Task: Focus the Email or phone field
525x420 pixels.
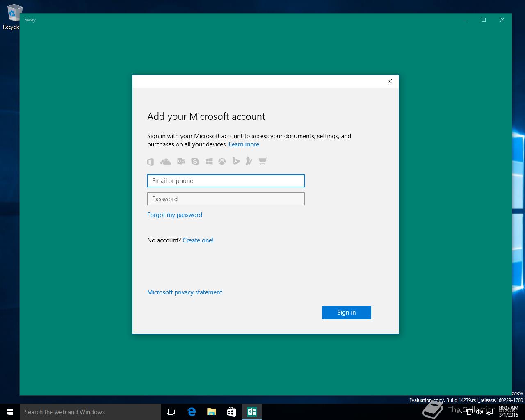Action: tap(226, 181)
